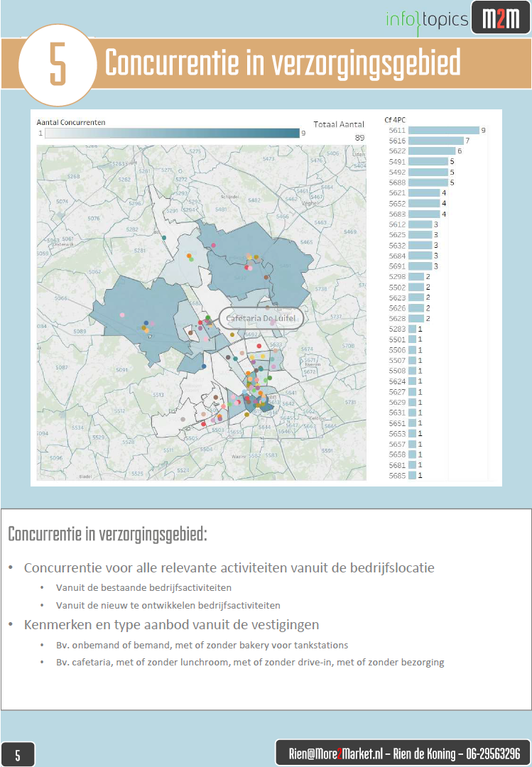Click the 5683 postcode label
532x767 pixels.
(397, 214)
